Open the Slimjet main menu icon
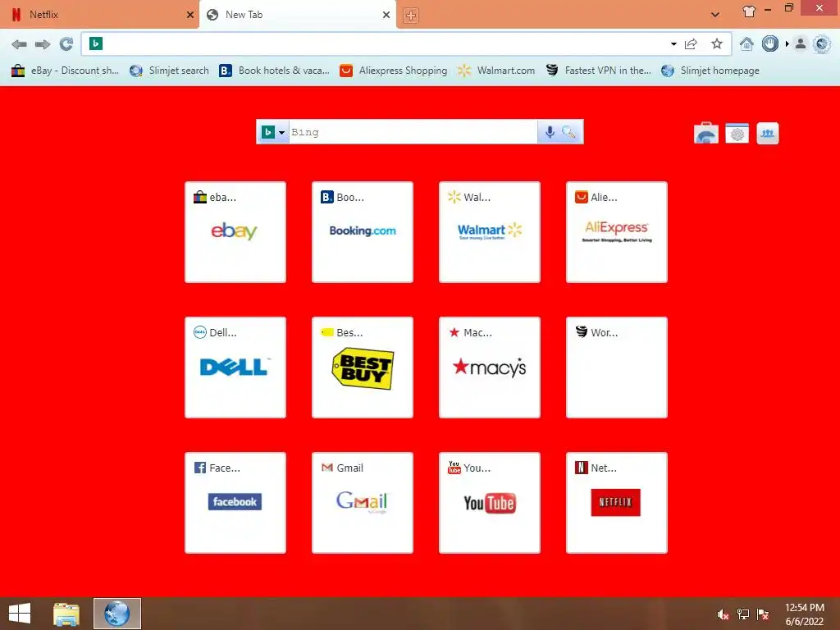This screenshot has height=630, width=840. 822,44
